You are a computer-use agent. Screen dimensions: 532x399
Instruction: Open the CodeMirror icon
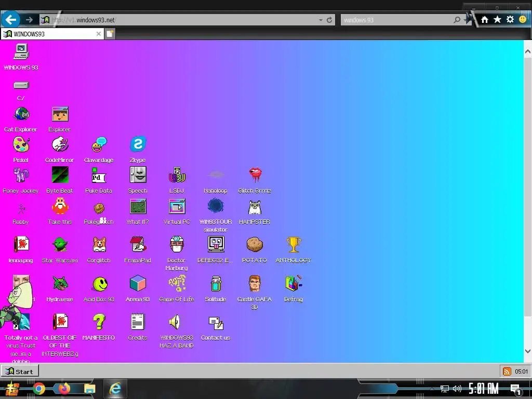[60, 144]
